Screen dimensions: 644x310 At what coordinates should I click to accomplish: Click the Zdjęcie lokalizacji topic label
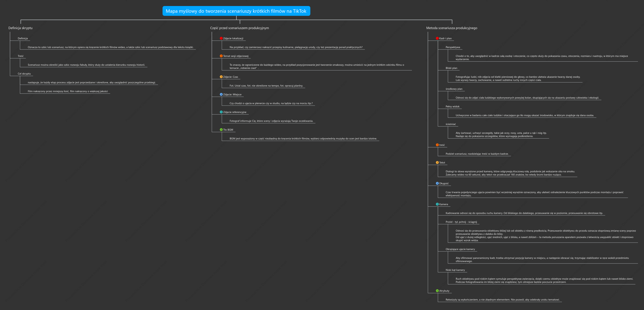point(233,38)
